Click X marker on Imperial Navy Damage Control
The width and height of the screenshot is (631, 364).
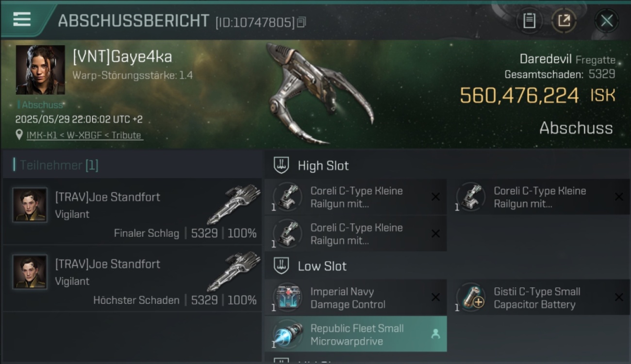point(435,298)
